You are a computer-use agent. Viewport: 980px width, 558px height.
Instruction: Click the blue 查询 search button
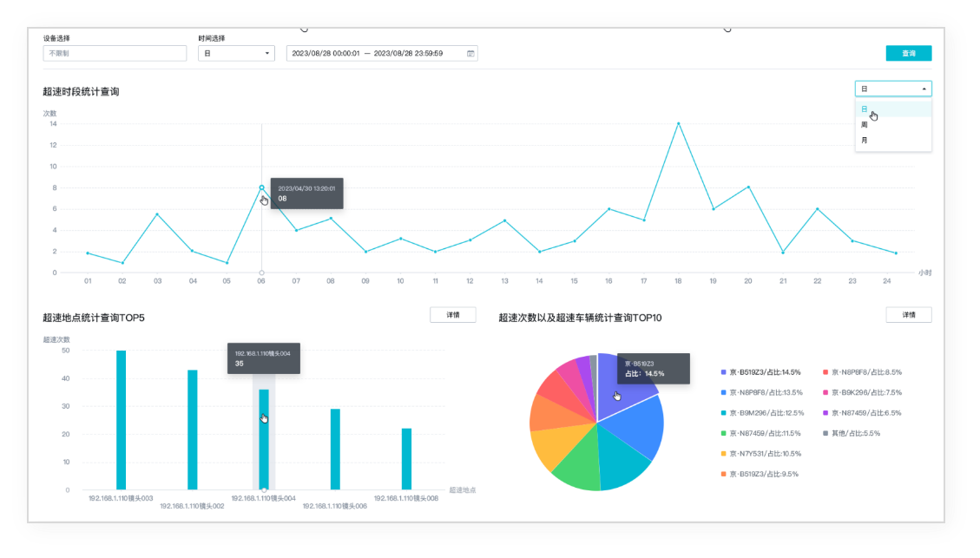click(908, 54)
